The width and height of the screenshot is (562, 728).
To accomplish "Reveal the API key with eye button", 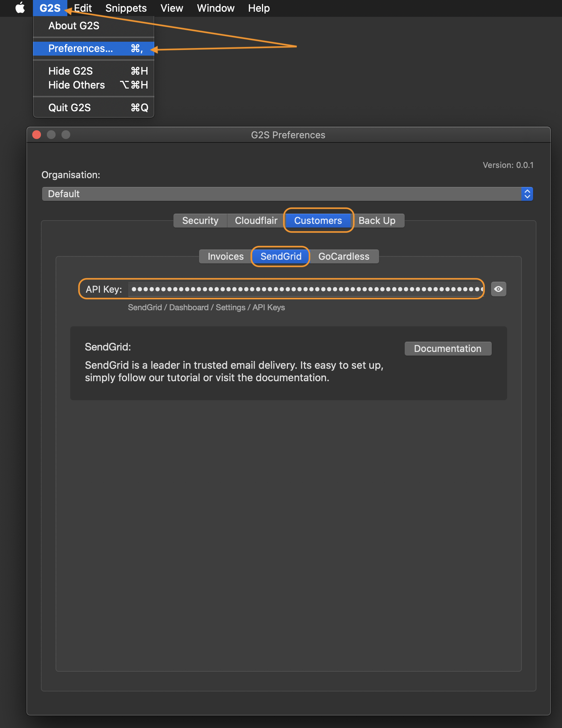I will click(498, 289).
